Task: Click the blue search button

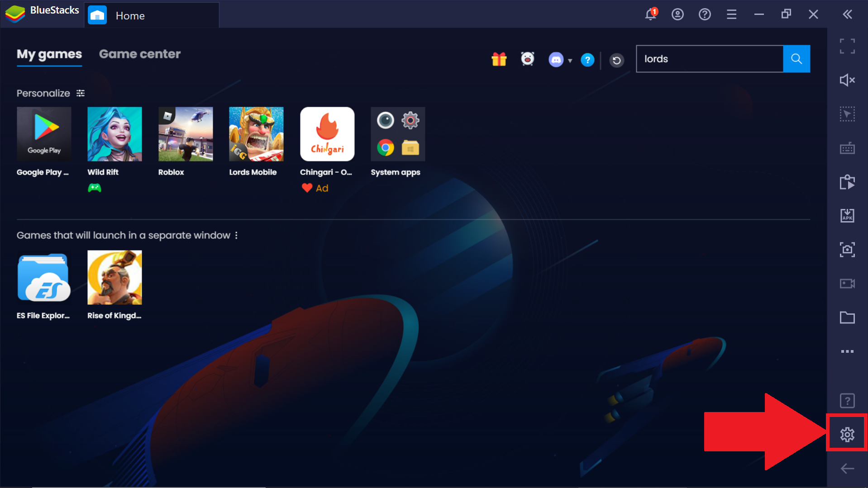Action: 796,59
